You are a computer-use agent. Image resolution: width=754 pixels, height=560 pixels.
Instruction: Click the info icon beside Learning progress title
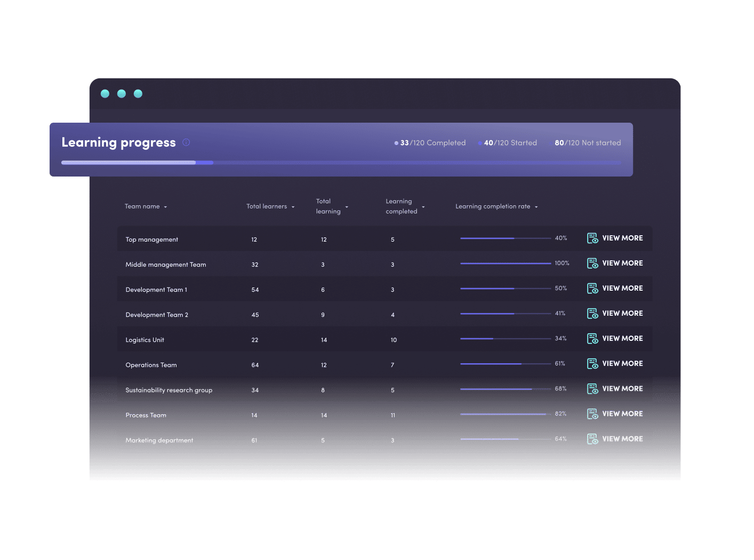[x=186, y=142]
